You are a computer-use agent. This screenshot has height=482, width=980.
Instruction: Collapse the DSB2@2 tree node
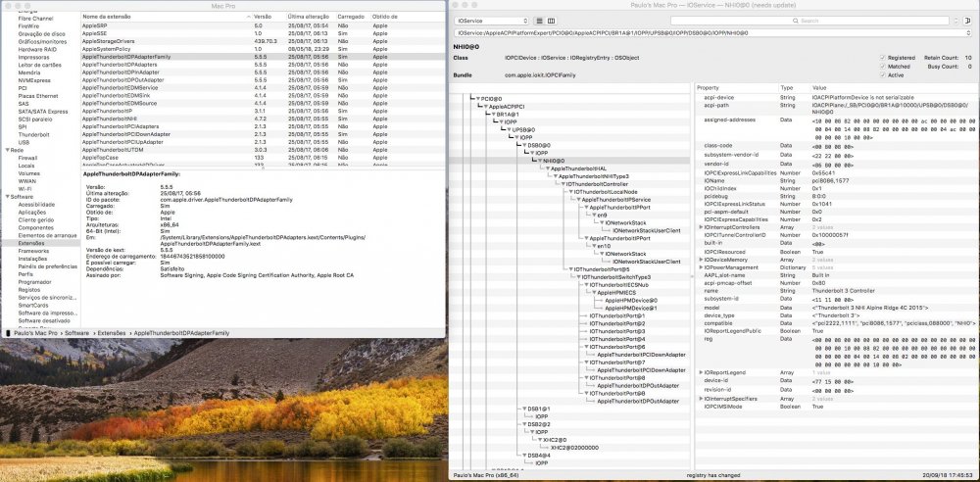pos(525,424)
